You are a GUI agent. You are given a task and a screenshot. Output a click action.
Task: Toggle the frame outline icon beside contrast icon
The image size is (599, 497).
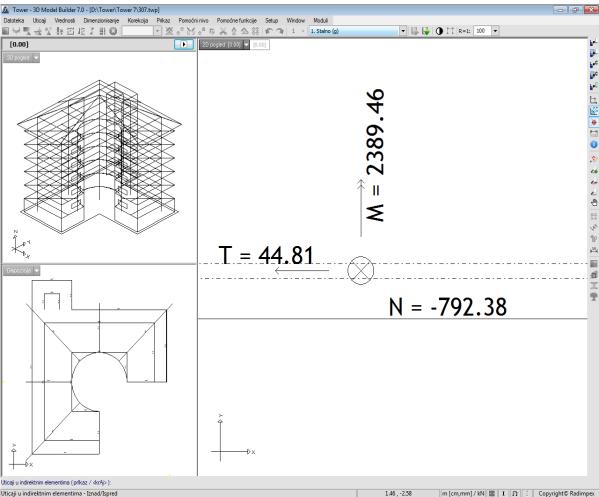click(x=450, y=31)
